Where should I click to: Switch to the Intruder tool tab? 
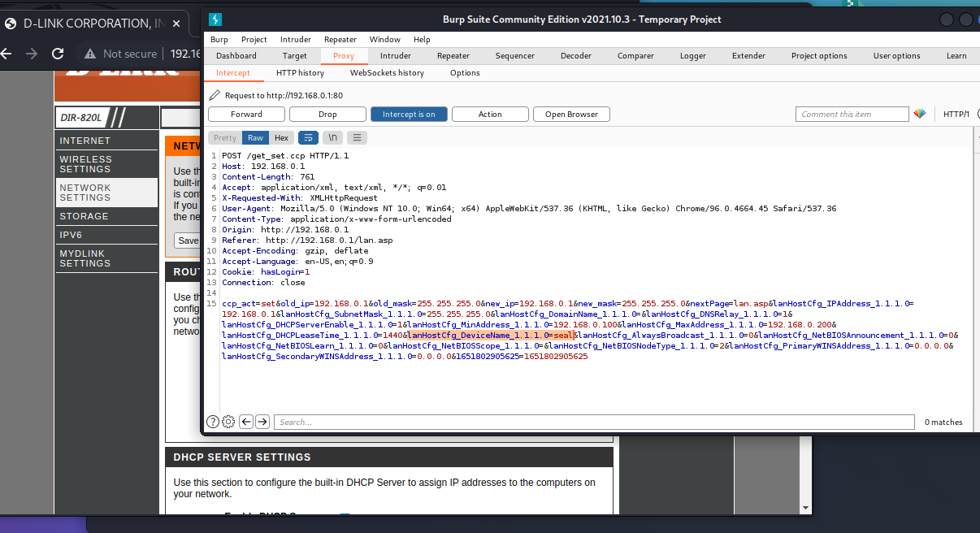[x=396, y=56]
